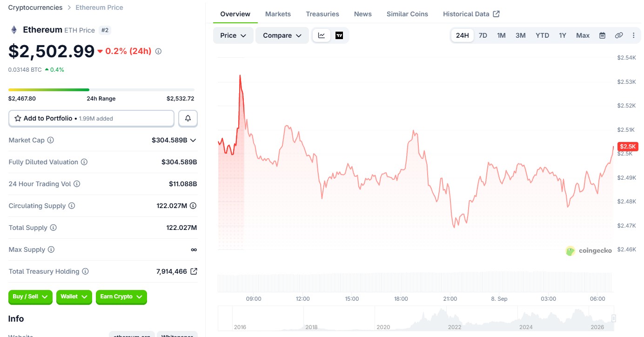644x337 pixels.
Task: Click the Info section heading
Action: coord(16,319)
